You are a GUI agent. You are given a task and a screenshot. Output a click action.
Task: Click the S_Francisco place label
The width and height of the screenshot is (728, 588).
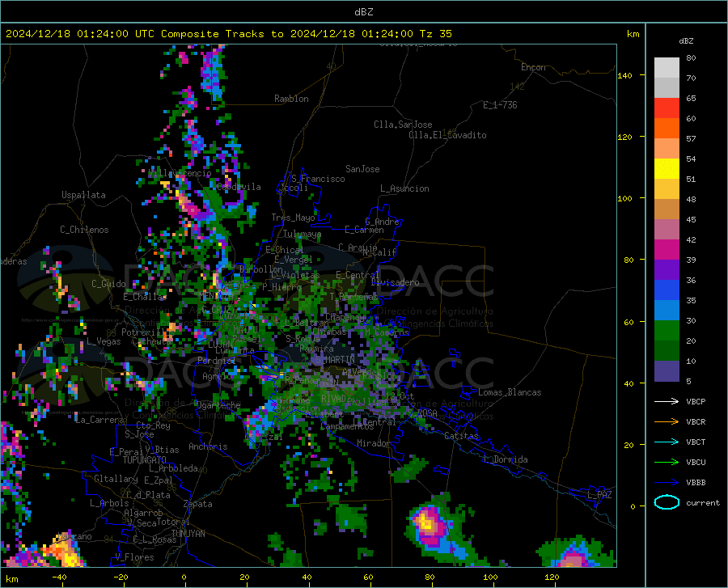point(318,179)
